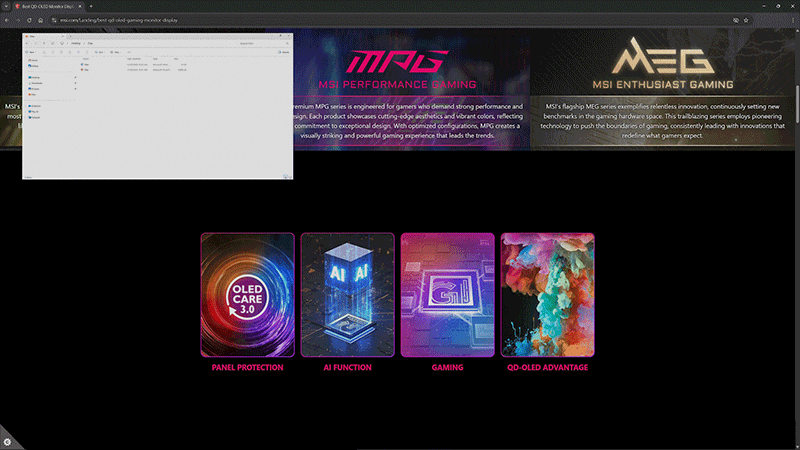The height and width of the screenshot is (450, 800).
Task: Open the QD-OLED Advantage card image
Action: [547, 295]
